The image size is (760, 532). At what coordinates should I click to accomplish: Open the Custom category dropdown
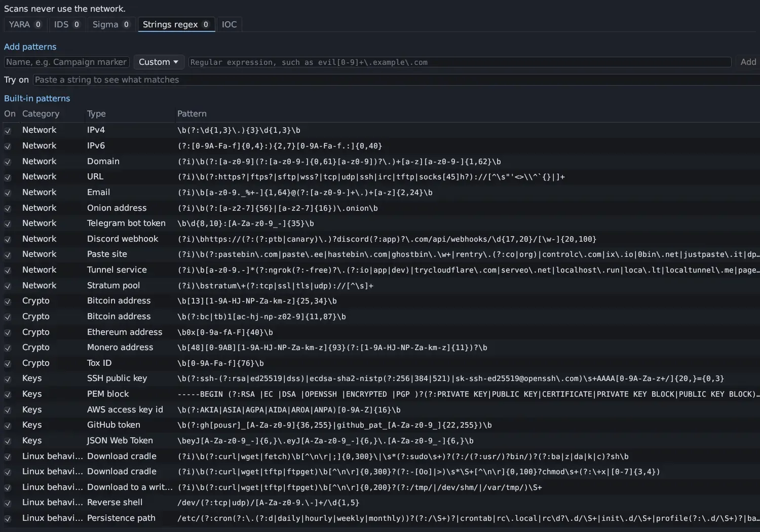point(159,62)
